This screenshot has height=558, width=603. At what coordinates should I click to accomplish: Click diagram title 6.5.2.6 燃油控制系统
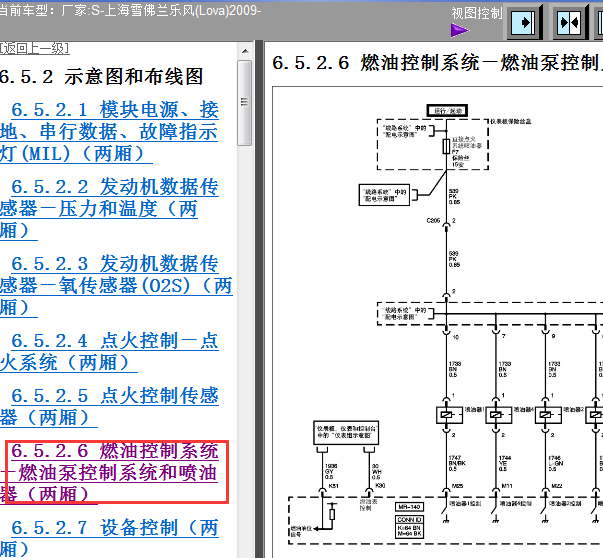tap(437, 63)
